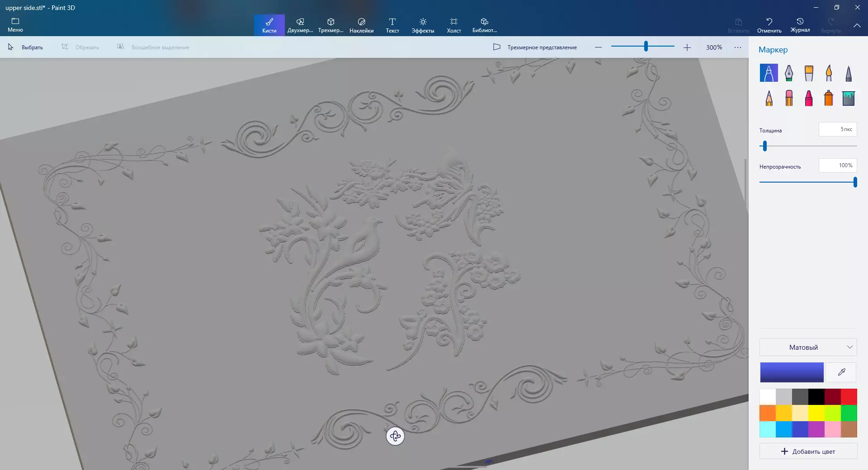Choose the light cyan color swatch
The width and height of the screenshot is (868, 470).
pos(768,429)
